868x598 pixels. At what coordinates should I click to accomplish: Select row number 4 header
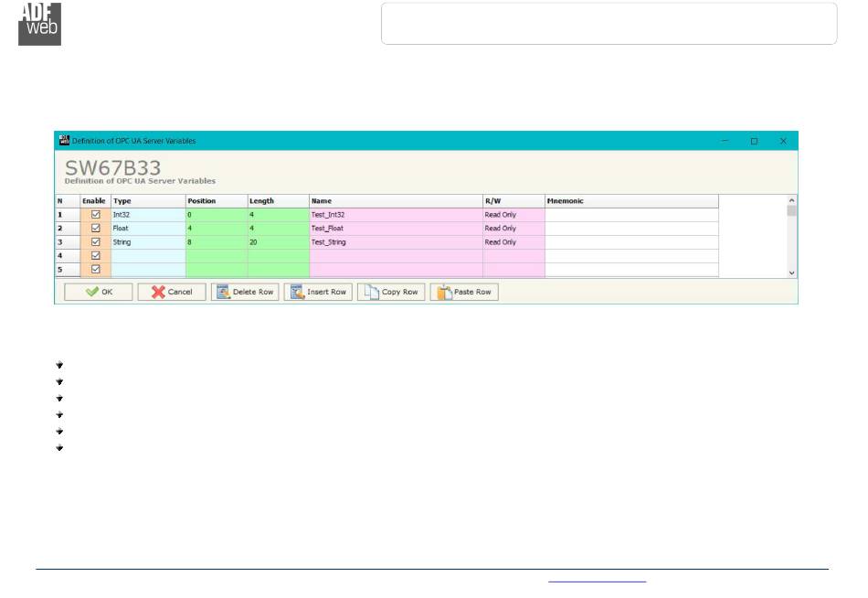click(x=68, y=255)
